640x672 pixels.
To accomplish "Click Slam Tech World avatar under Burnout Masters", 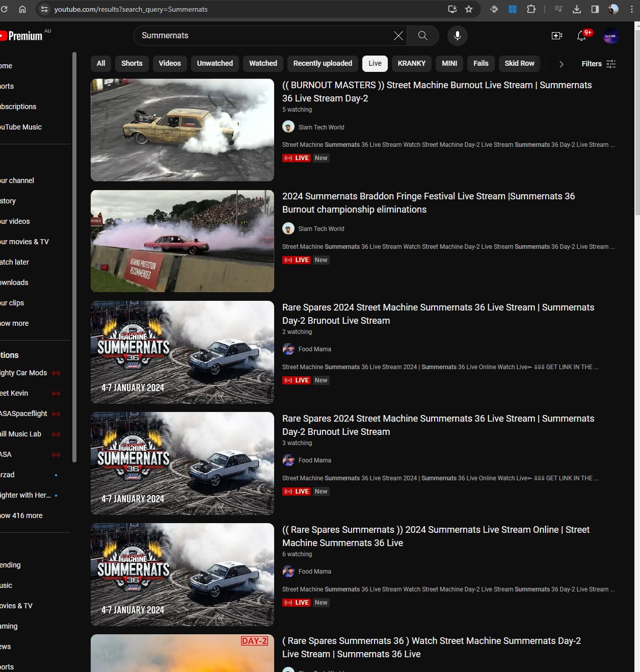I will click(x=288, y=127).
